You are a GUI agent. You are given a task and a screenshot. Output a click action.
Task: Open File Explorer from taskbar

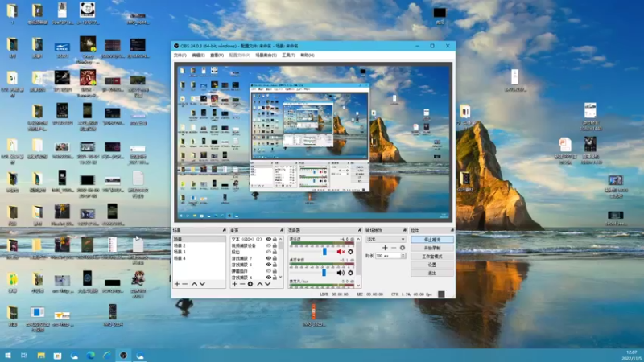(41, 356)
